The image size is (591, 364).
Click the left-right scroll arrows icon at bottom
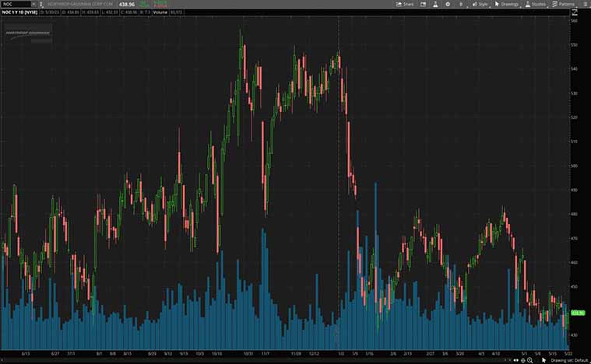[515, 361]
